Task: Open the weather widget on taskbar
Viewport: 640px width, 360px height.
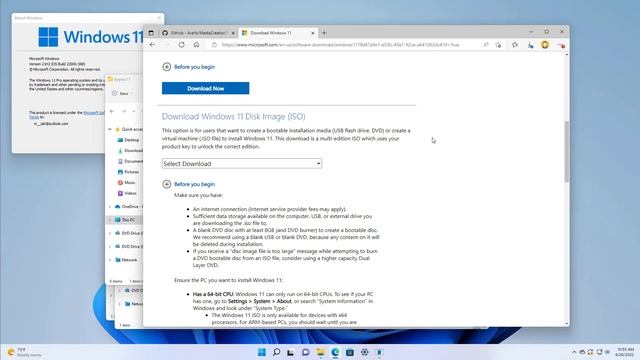Action: coord(24,352)
